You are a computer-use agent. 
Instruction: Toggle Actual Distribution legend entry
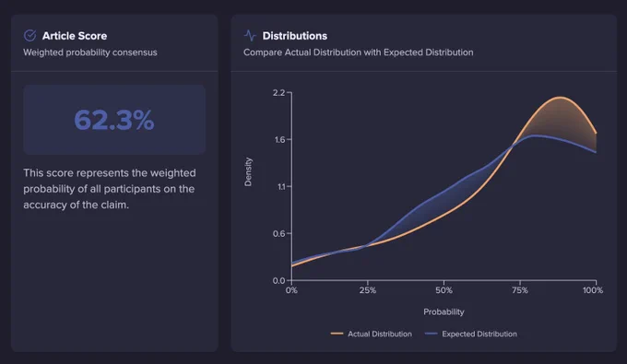(372, 334)
